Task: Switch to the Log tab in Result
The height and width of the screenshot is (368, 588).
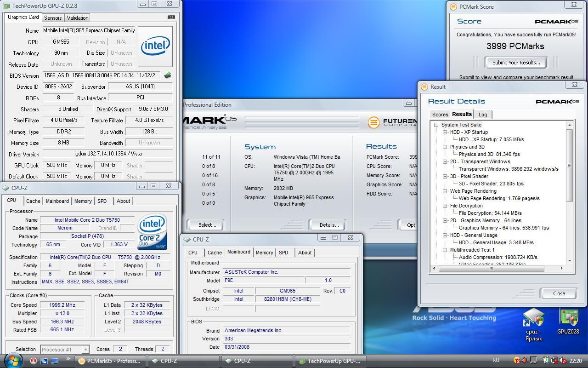Action: pos(482,115)
